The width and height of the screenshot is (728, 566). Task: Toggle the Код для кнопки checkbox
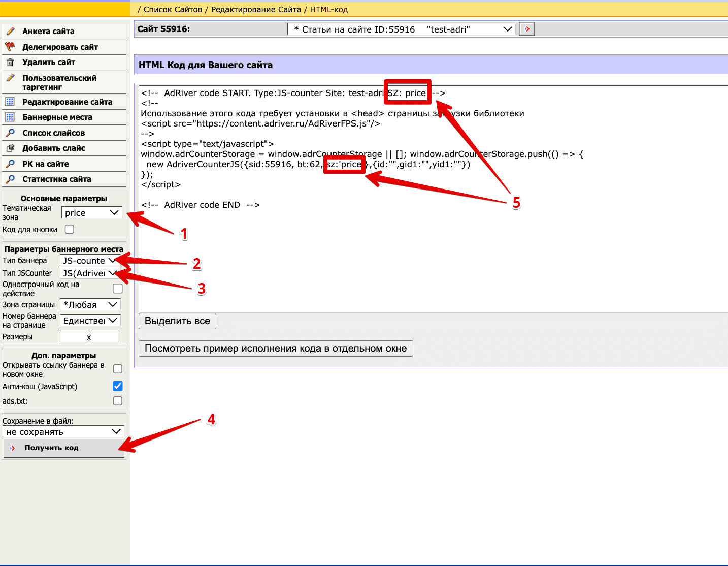[x=70, y=229]
